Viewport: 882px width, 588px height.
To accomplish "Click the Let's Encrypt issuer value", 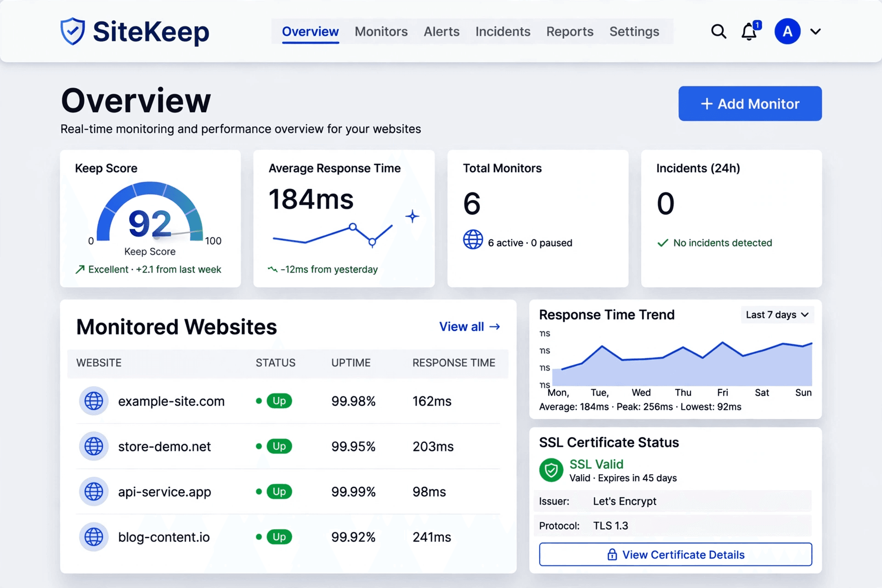I will tap(624, 501).
